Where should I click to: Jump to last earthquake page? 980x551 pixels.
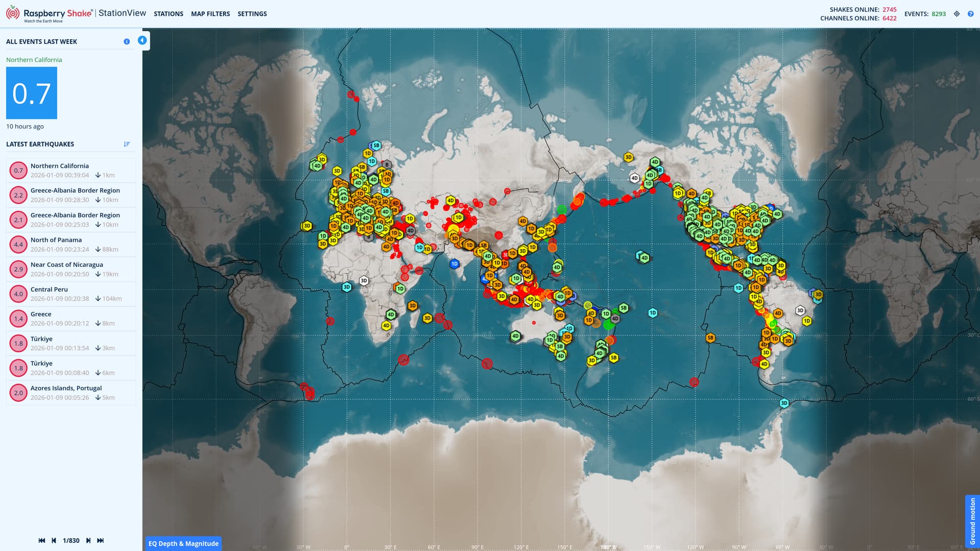click(101, 540)
